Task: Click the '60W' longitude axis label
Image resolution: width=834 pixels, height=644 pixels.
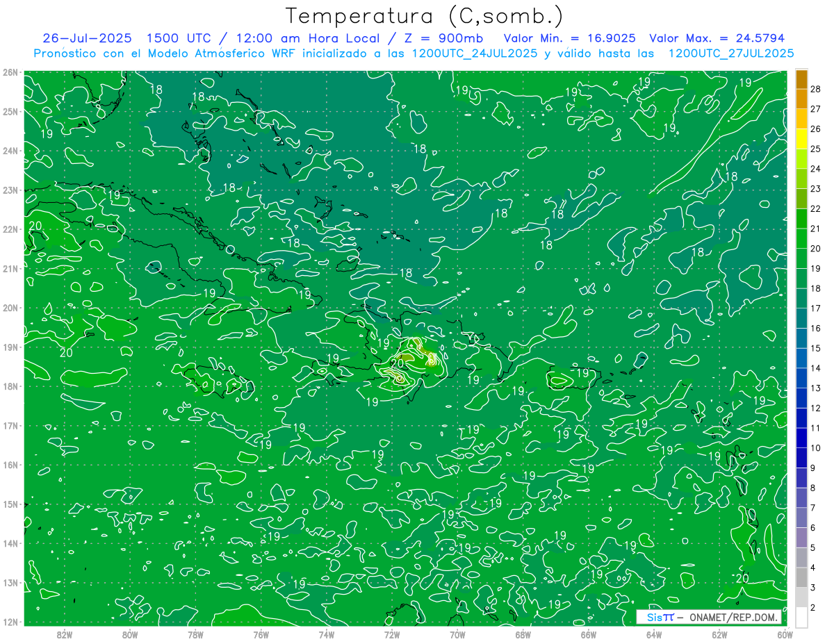Action: (x=785, y=634)
